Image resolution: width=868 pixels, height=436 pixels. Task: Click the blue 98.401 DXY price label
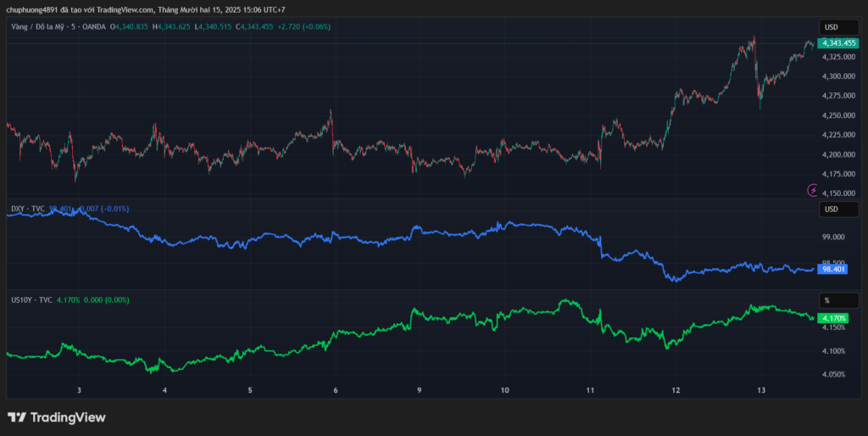pos(833,269)
